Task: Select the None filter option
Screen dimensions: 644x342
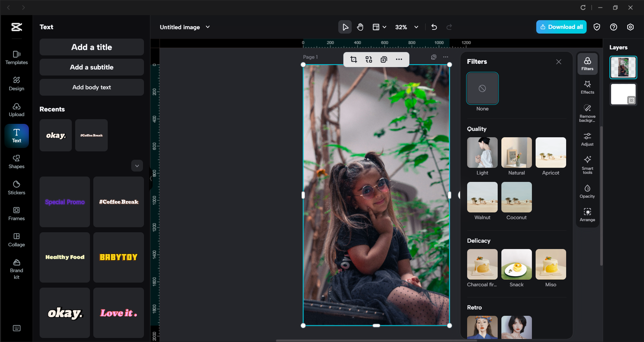Action: [x=482, y=88]
